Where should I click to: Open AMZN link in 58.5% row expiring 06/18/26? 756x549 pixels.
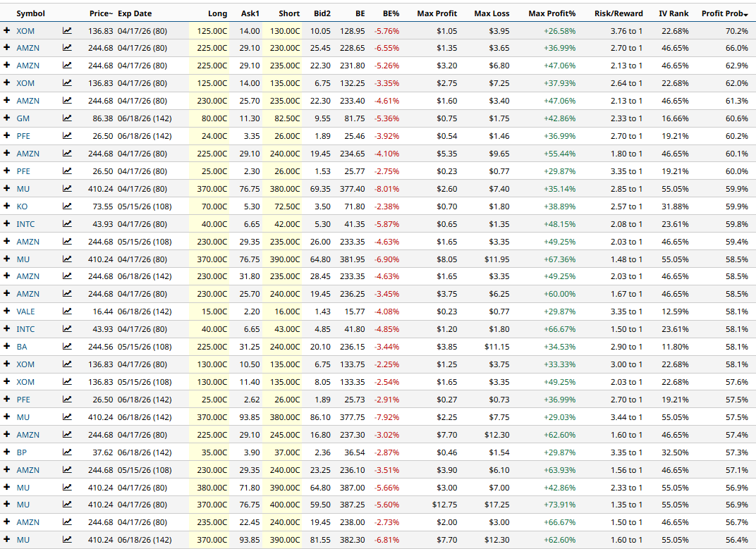(x=28, y=277)
